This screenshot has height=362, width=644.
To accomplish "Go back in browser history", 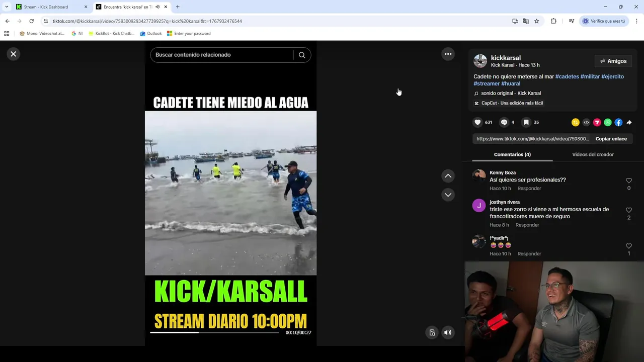I will point(7,21).
